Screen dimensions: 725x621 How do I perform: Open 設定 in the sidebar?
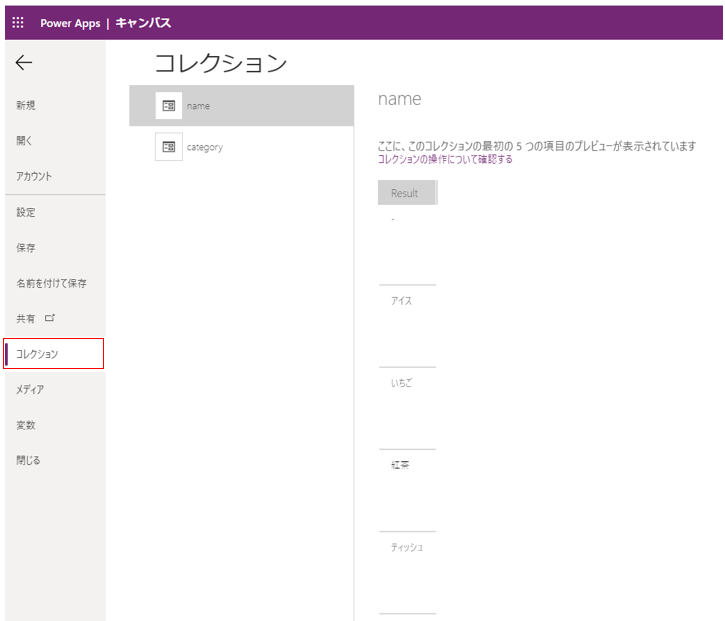(x=26, y=212)
